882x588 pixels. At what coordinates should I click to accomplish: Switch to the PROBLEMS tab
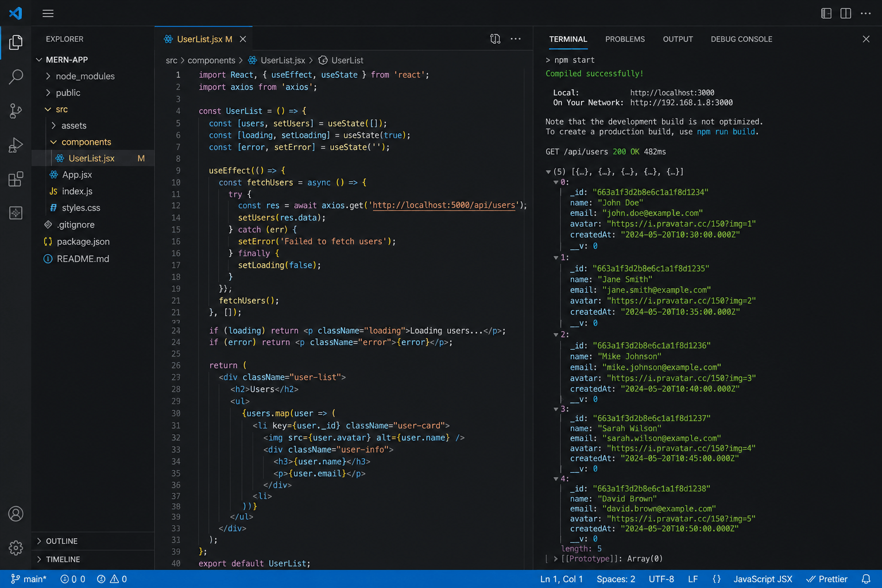(625, 39)
